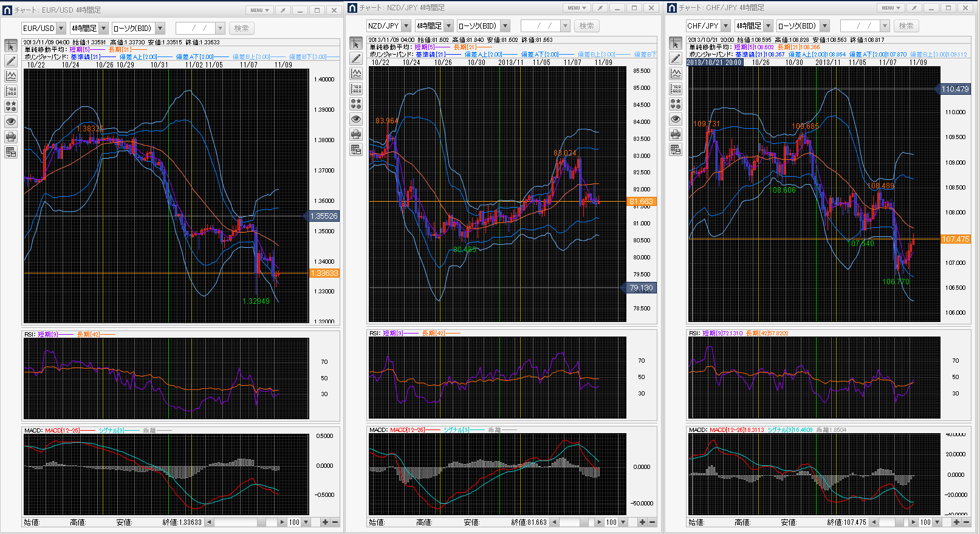This screenshot has height=534, width=980.
Task: Open technical indicator icon in CHF/JPY chart
Action: pyautogui.click(x=676, y=74)
